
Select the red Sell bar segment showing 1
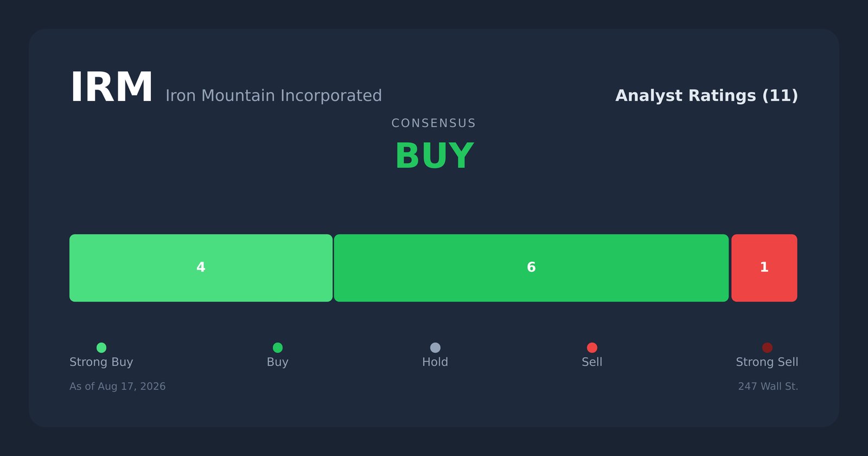click(764, 268)
